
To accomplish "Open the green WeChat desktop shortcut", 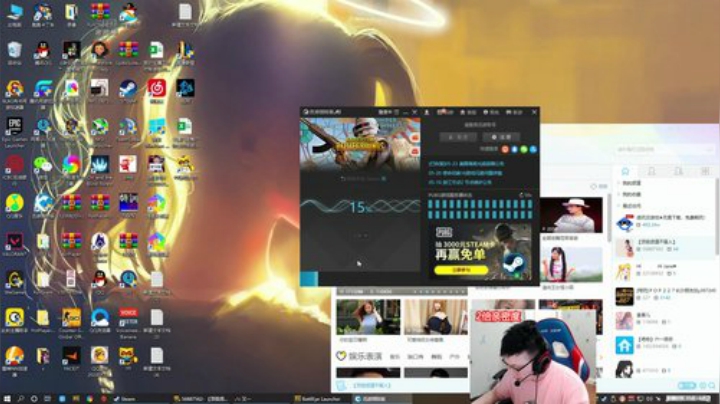I will (x=43, y=167).
